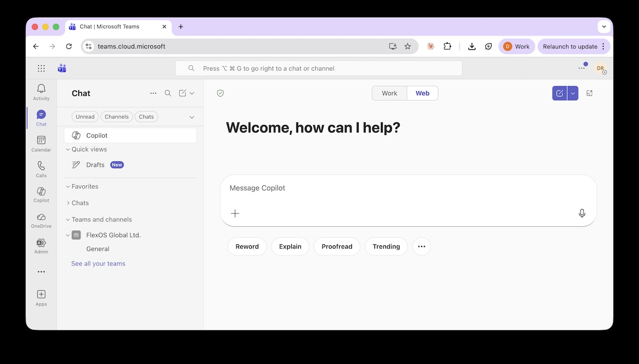This screenshot has width=639, height=364.
Task: Open browser tab list dropdown
Action: (603, 27)
